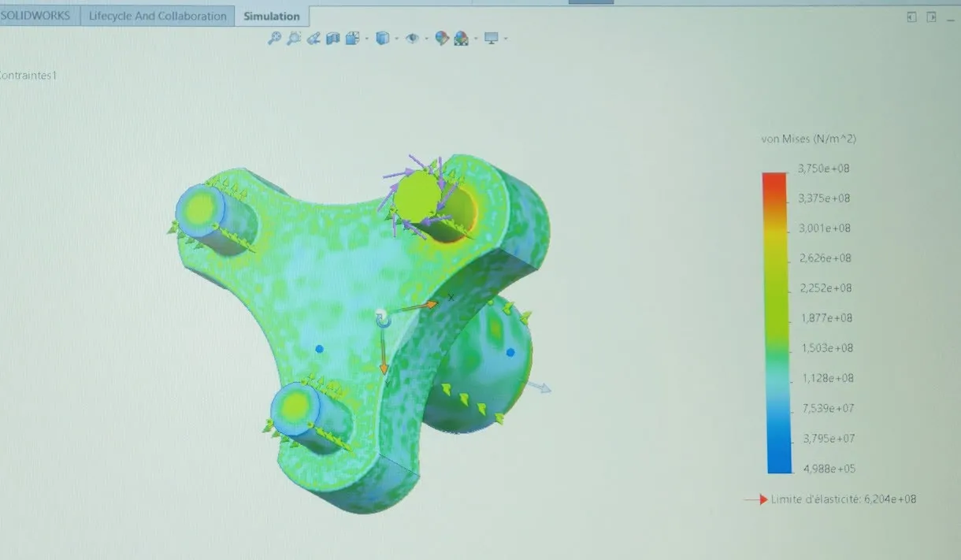Click the Limite d'élasticité label
Screen dimensions: 961x560
(x=843, y=499)
